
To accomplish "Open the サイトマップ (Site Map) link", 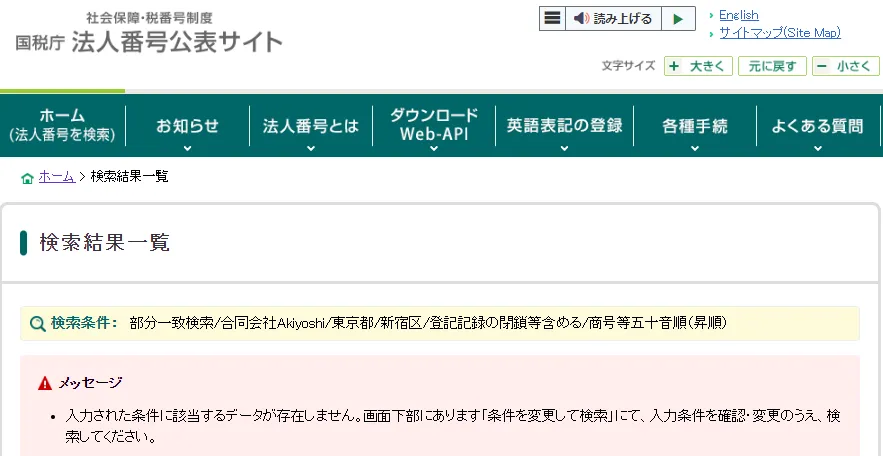I will pos(779,33).
